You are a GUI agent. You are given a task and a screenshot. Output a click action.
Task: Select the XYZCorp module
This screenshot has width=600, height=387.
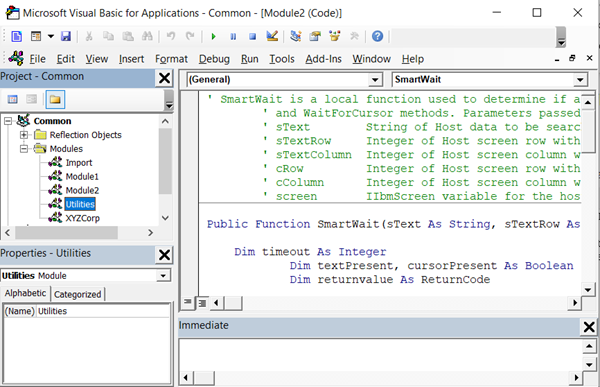82,218
